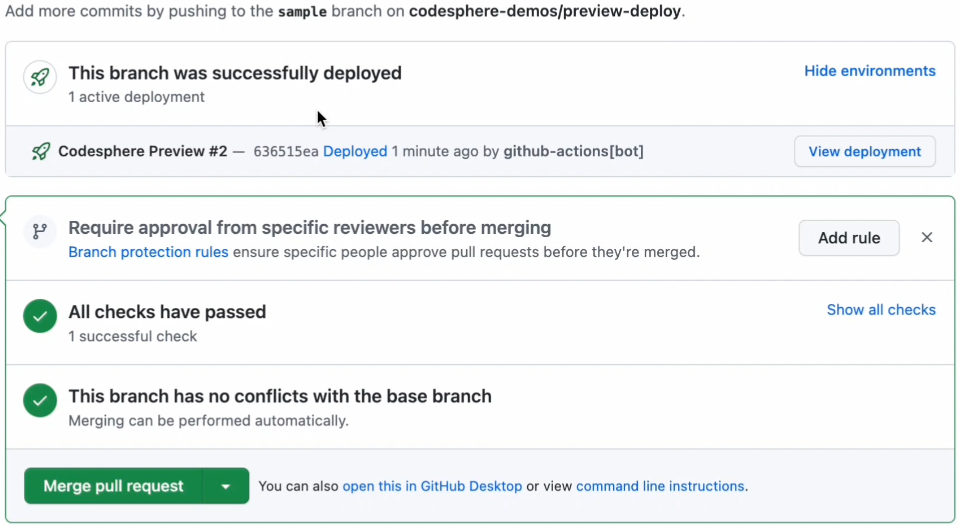
Task: Click the Add rule button
Action: tap(848, 238)
